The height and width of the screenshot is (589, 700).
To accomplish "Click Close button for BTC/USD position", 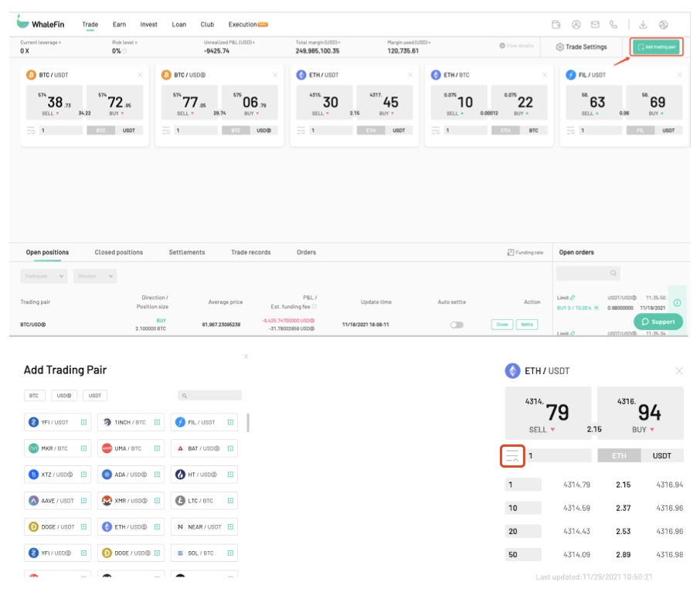I will pos(502,325).
